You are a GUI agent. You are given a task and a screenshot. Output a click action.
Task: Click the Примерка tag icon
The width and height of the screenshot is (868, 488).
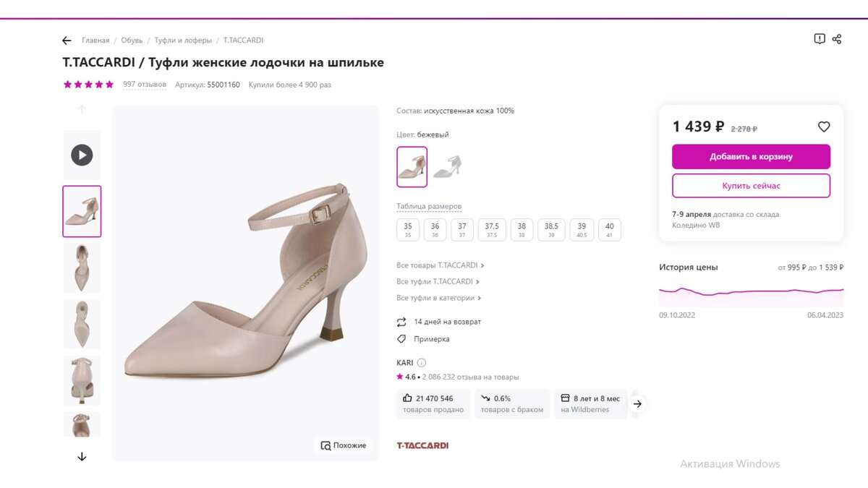coord(401,339)
